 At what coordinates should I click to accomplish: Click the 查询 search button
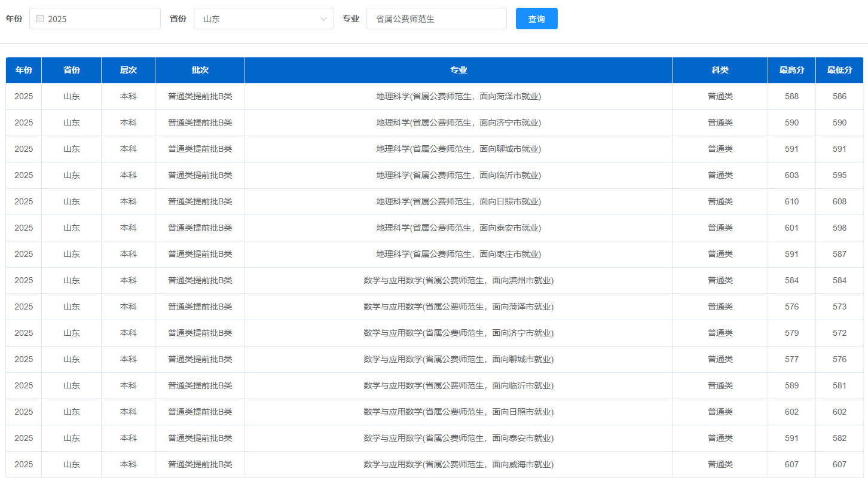click(x=536, y=19)
